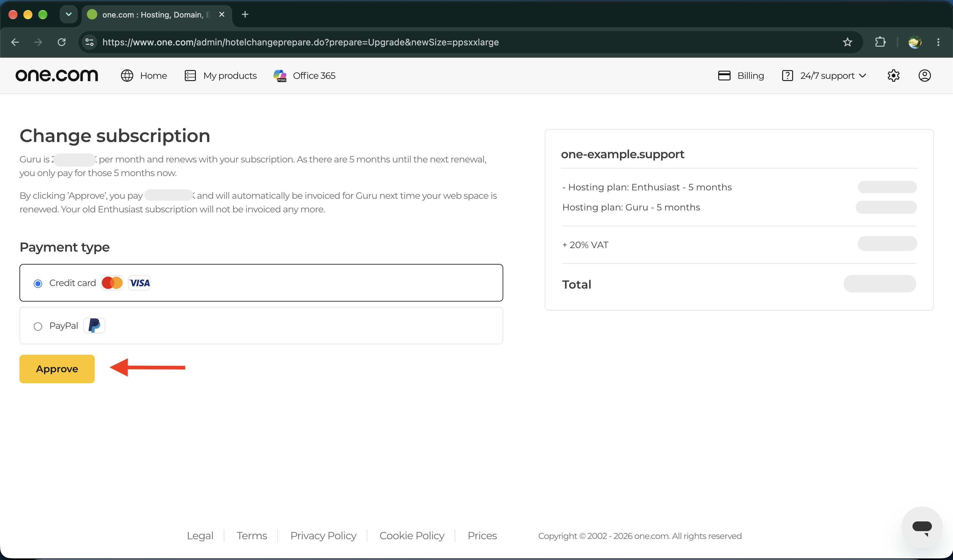Go back in browser history
Viewport: 953px width, 560px height.
tap(15, 42)
